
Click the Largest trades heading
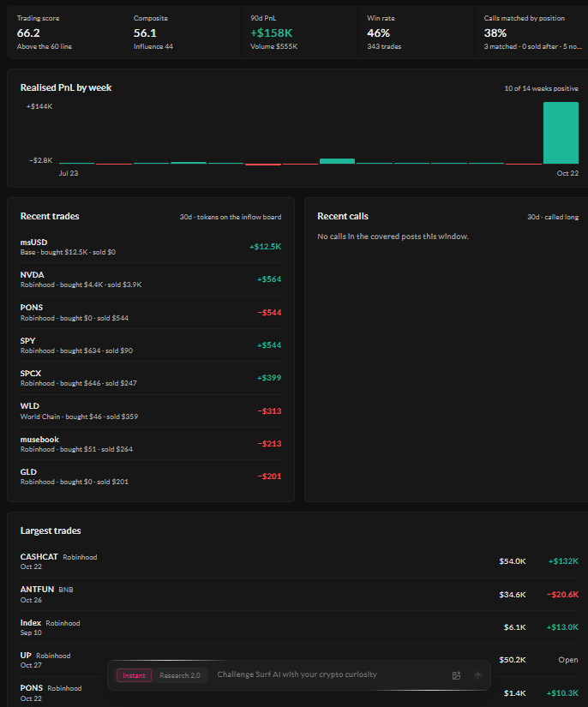(51, 530)
